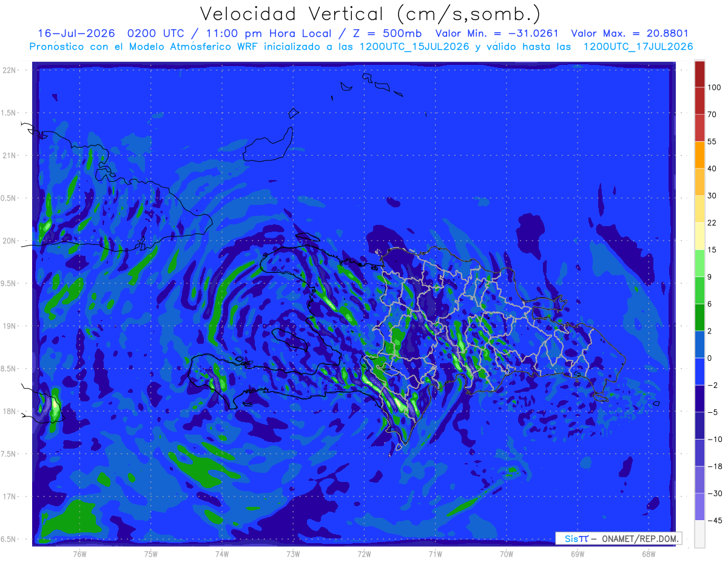Click the '30' colorbar label
728x562 pixels.
click(x=712, y=196)
